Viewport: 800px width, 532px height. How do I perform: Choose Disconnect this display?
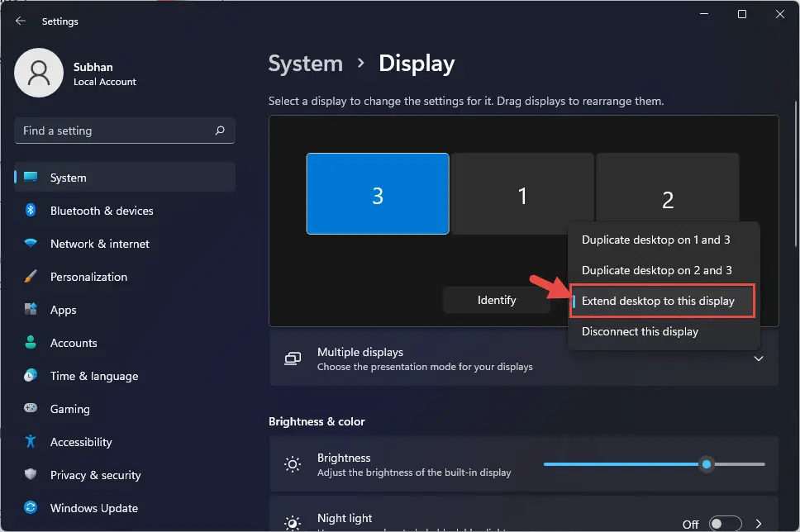[x=664, y=331]
